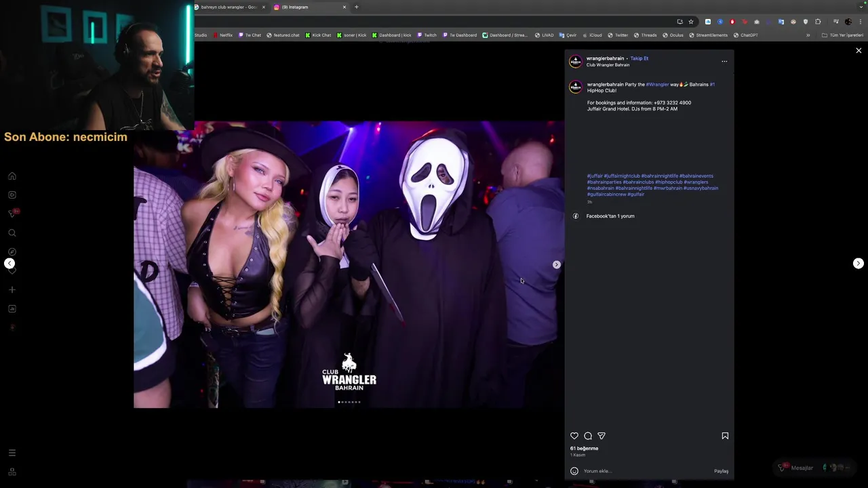Open the 'Tüm Yer İşaretleri' bookmarks folder
The image size is (868, 488).
point(842,35)
